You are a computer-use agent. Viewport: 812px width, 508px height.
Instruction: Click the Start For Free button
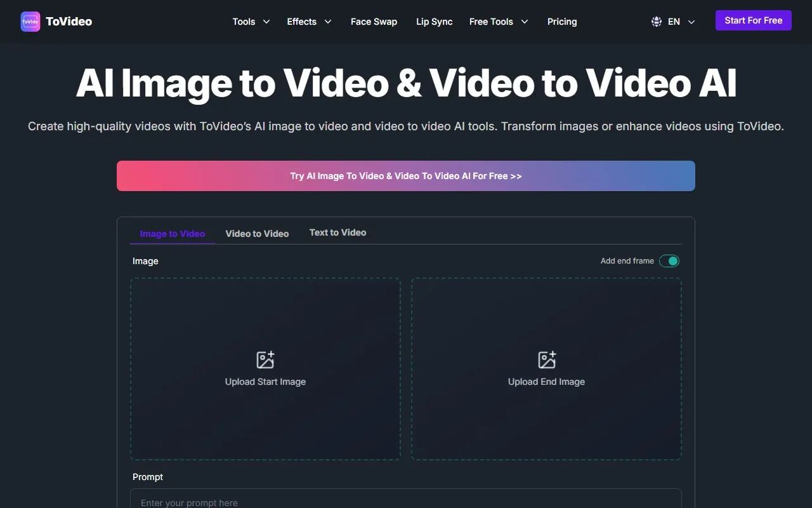coord(753,20)
